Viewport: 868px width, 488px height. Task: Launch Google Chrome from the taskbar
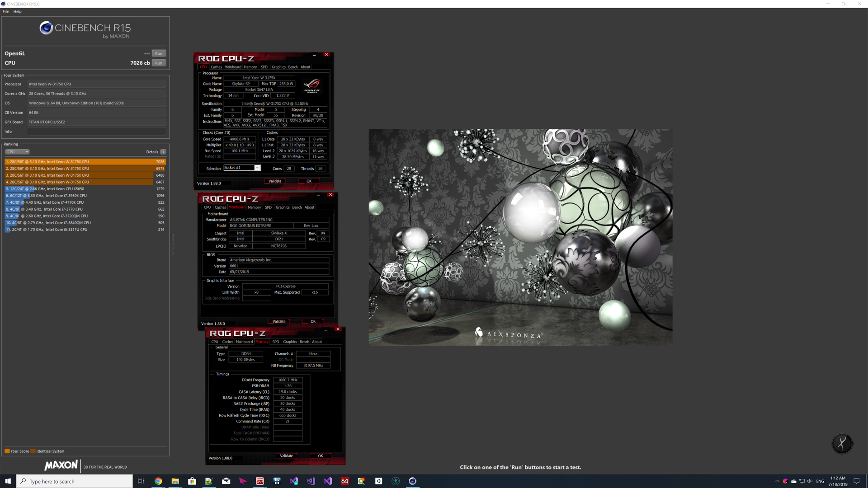point(158,481)
